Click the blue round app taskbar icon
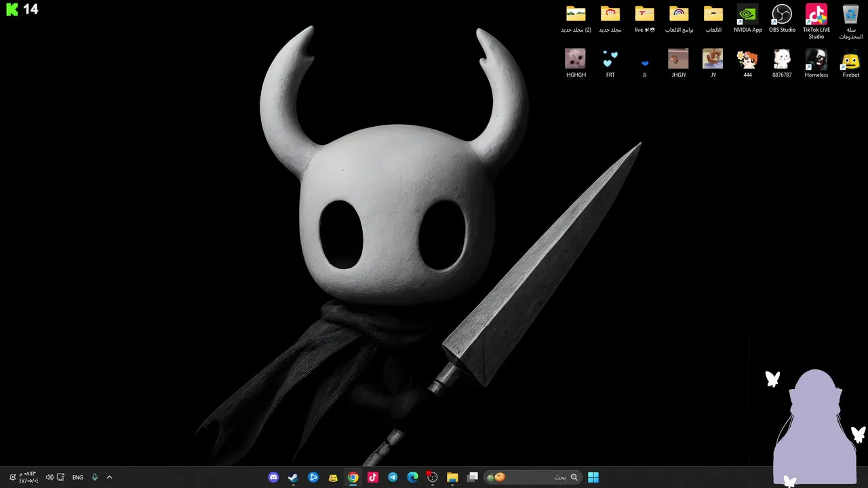The height and width of the screenshot is (488, 868). [313, 477]
